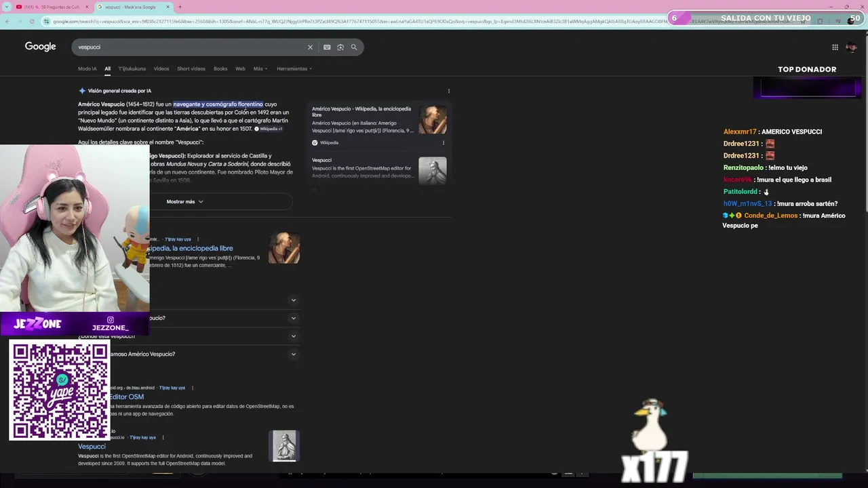Open the Vespucci result title link
The height and width of the screenshot is (488, 868).
coord(92,447)
